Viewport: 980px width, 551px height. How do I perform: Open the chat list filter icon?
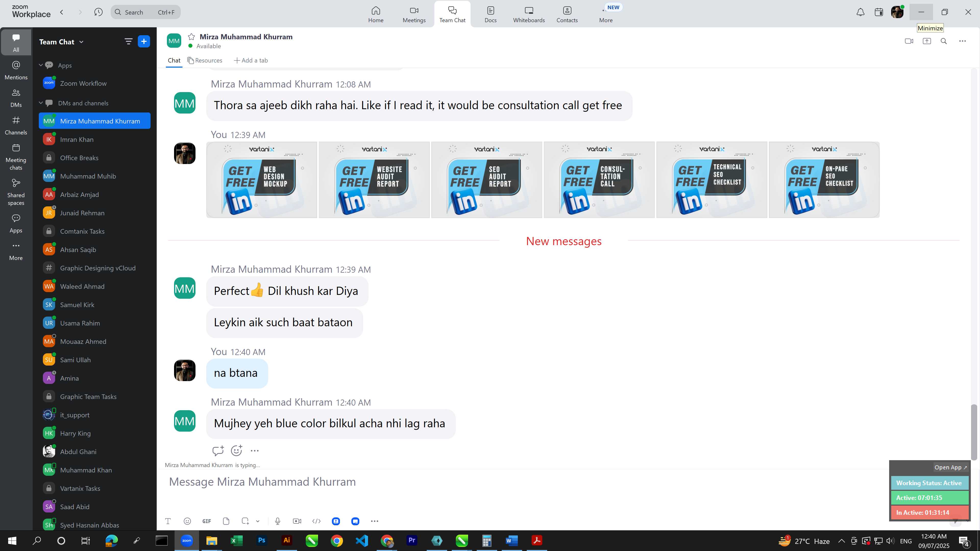(129, 41)
